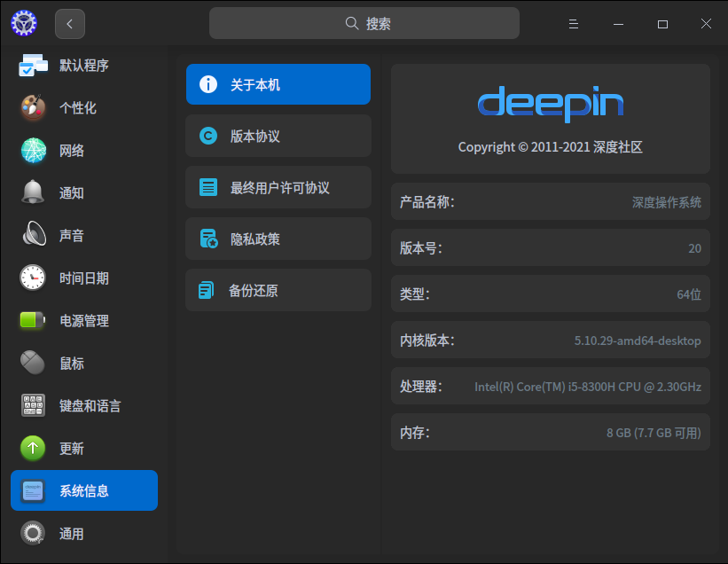Click the System Info (系统信息) sidebar entry

point(84,491)
